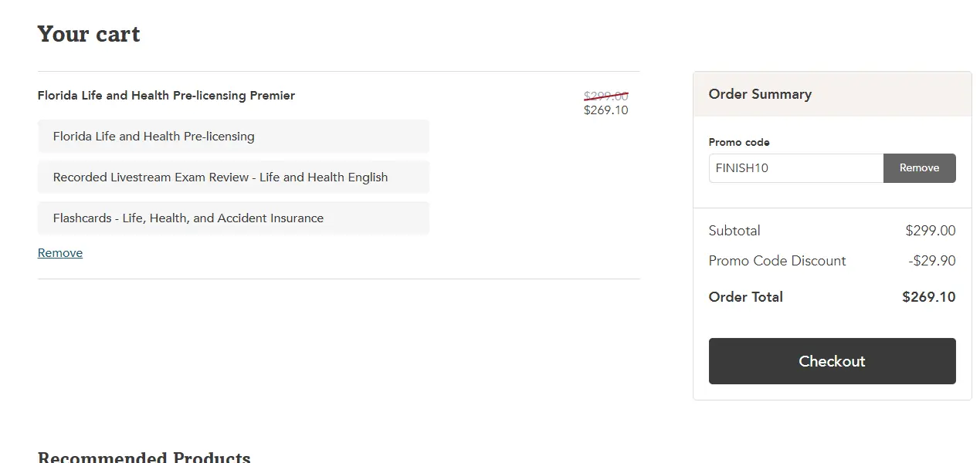
Task: Click the Flashcards Life, Health, and Accident row
Action: pos(232,218)
